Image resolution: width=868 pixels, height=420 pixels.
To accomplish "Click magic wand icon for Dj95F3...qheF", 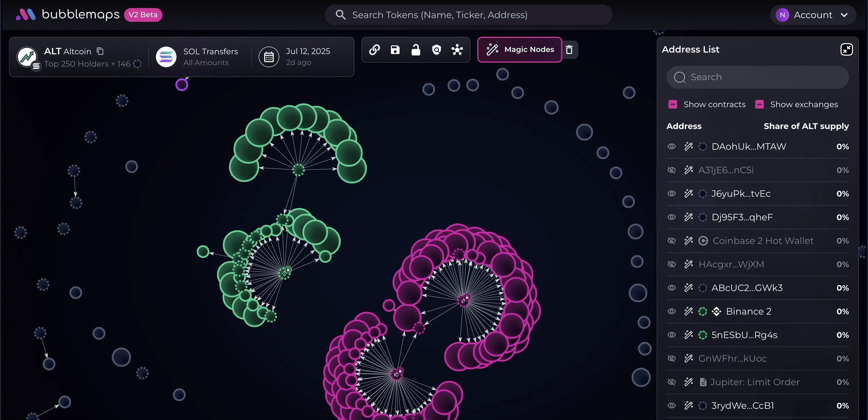I will tap(688, 217).
